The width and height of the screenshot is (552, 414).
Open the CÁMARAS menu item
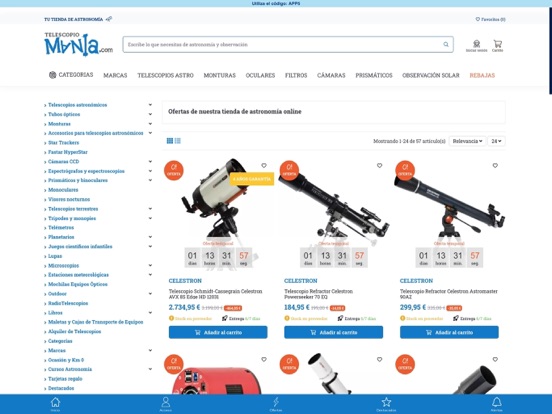pos(331,75)
